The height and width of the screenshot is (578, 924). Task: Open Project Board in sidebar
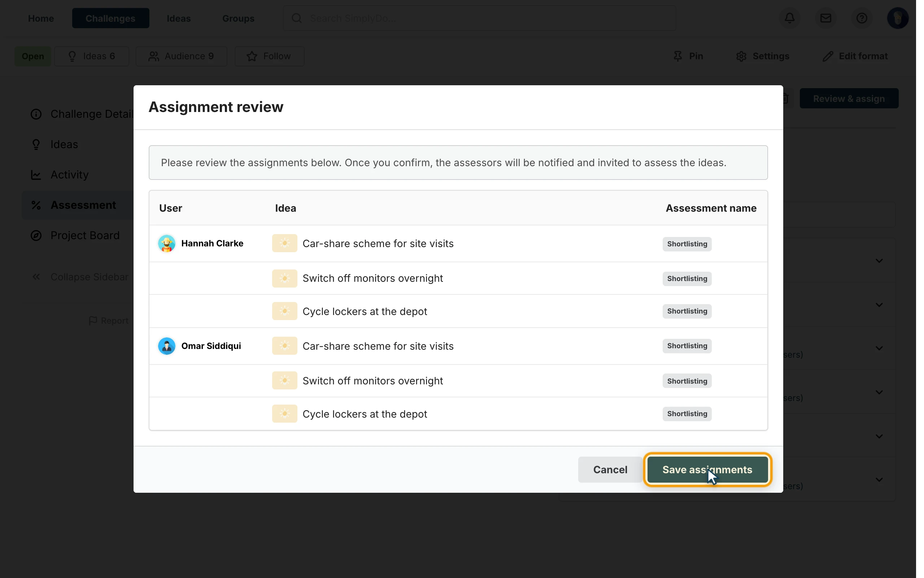[x=75, y=235]
